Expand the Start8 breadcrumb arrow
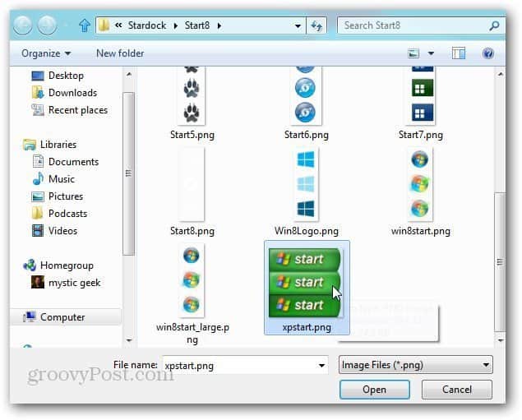The image size is (522, 420). tap(219, 25)
